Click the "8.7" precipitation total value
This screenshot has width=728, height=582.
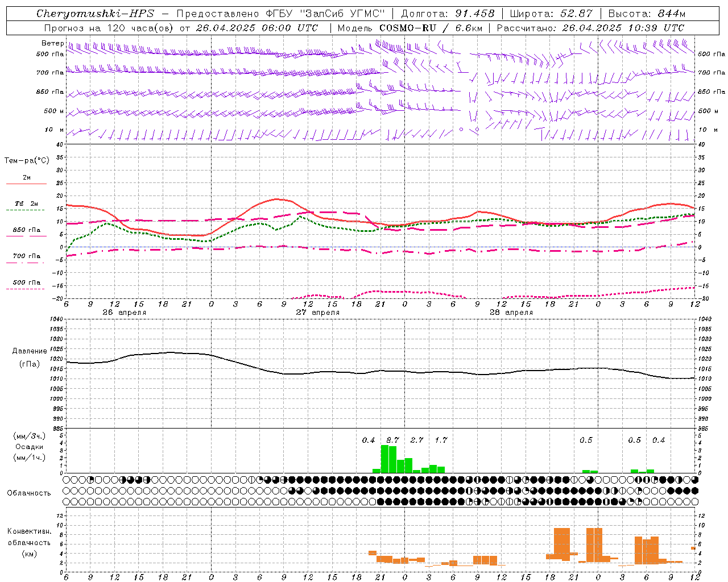392,440
